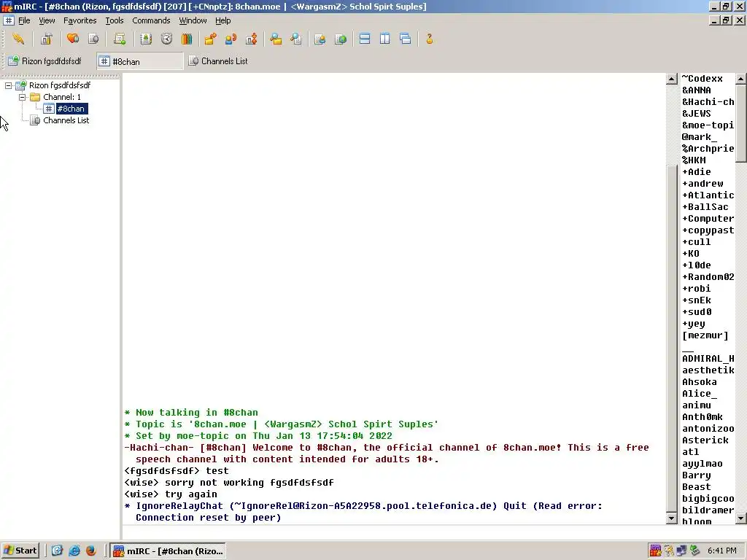
Task: Open the File menu
Action: coord(24,20)
